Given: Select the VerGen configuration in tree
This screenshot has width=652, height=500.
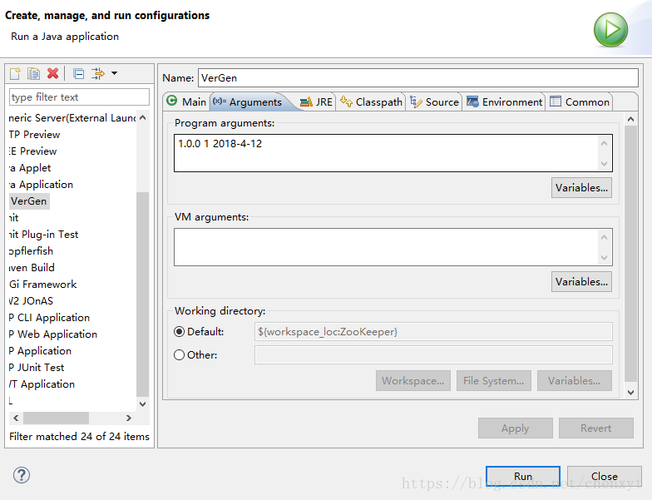Looking at the screenshot, I should [x=29, y=201].
